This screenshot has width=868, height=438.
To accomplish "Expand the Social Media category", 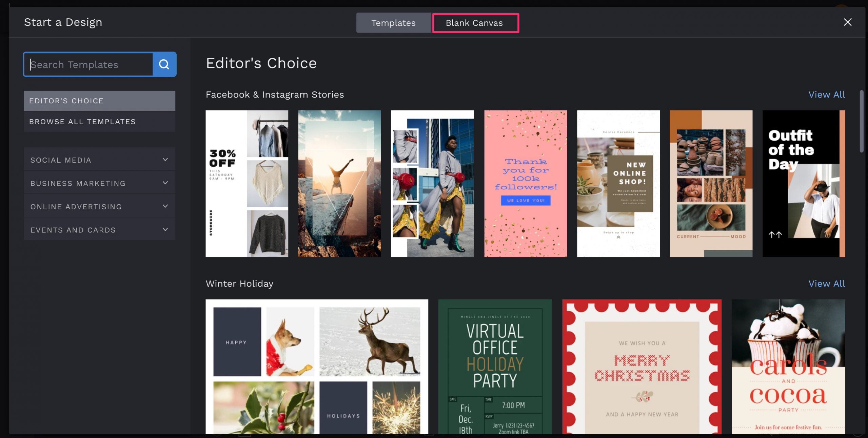I will pyautogui.click(x=99, y=160).
